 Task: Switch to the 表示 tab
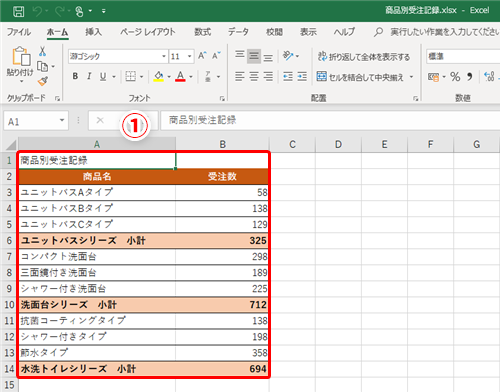point(308,32)
